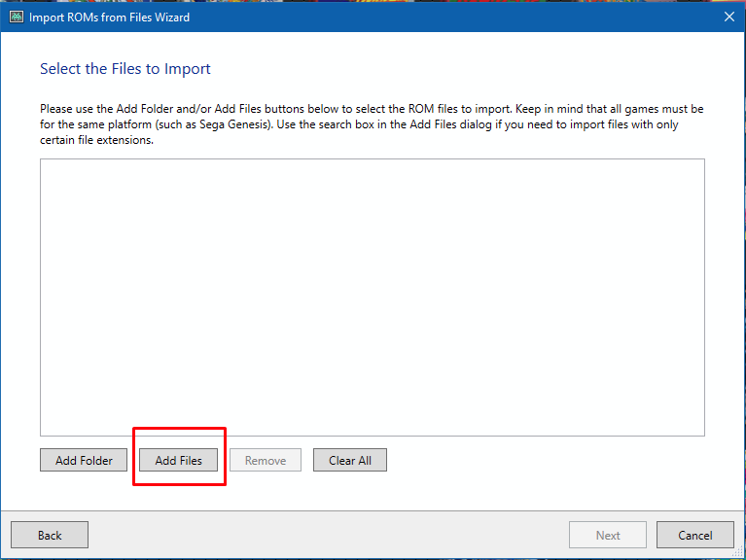Cancel the ROM import wizard

pyautogui.click(x=695, y=535)
